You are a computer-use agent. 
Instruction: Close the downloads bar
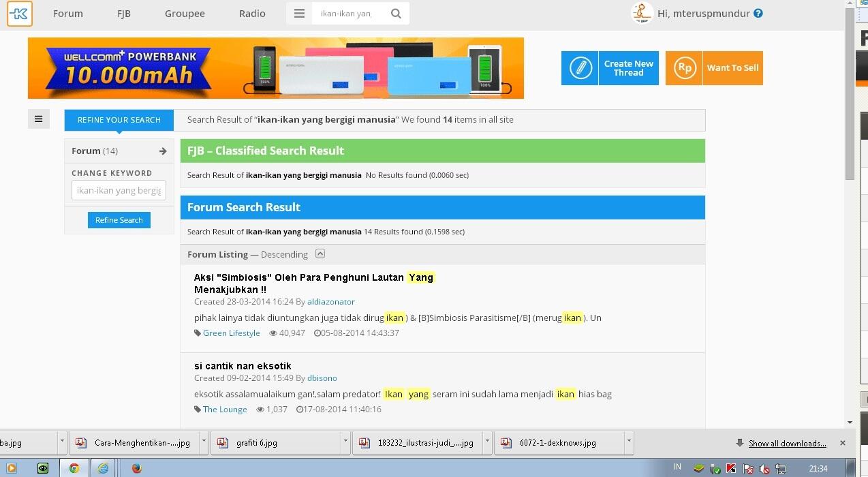(x=843, y=443)
